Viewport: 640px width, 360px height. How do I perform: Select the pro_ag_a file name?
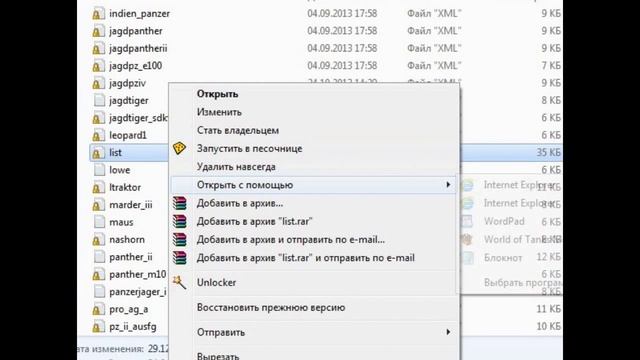pyautogui.click(x=129, y=309)
